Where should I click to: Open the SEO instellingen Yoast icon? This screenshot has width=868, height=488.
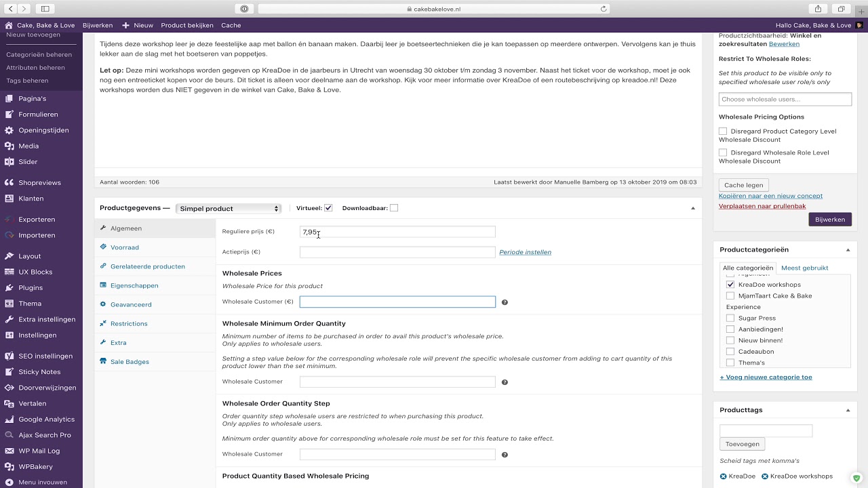tap(9, 356)
